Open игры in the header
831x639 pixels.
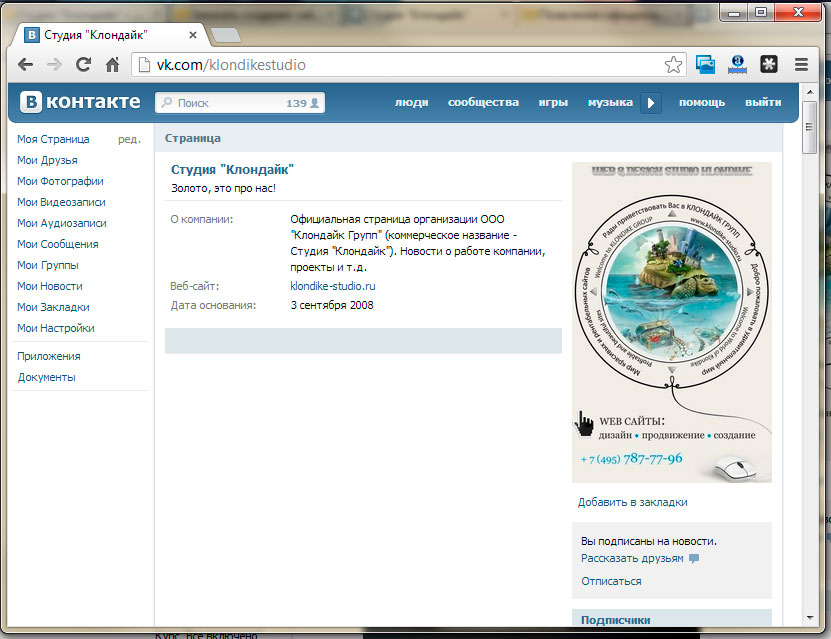[x=553, y=102]
